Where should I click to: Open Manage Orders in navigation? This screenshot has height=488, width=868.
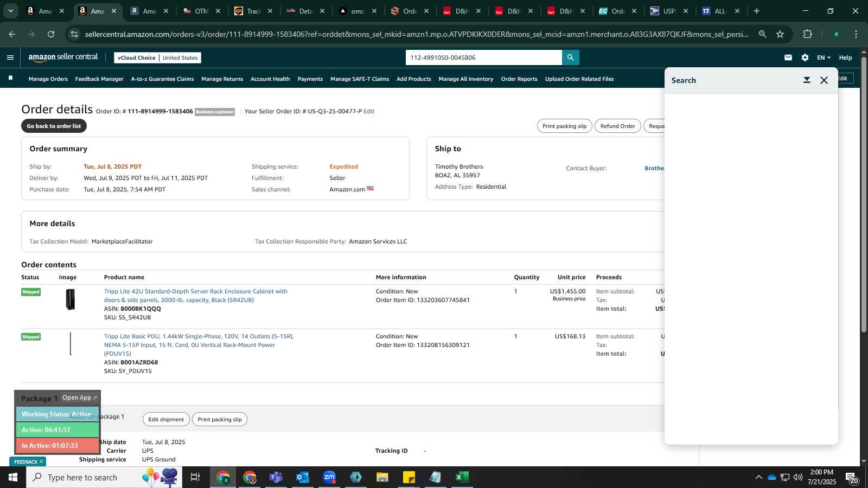pyautogui.click(x=48, y=79)
